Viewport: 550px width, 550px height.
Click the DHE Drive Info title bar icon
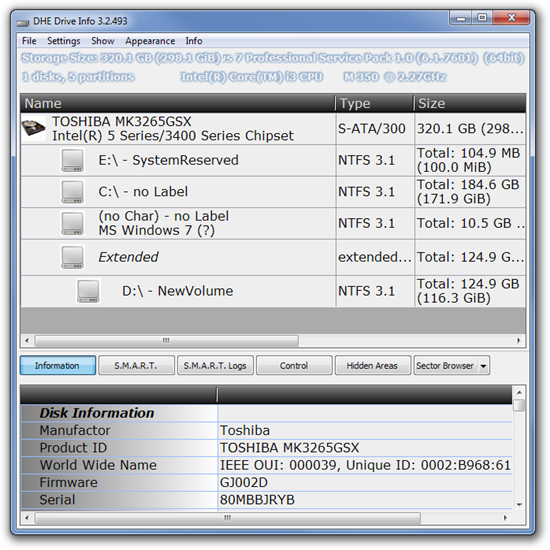(23, 22)
